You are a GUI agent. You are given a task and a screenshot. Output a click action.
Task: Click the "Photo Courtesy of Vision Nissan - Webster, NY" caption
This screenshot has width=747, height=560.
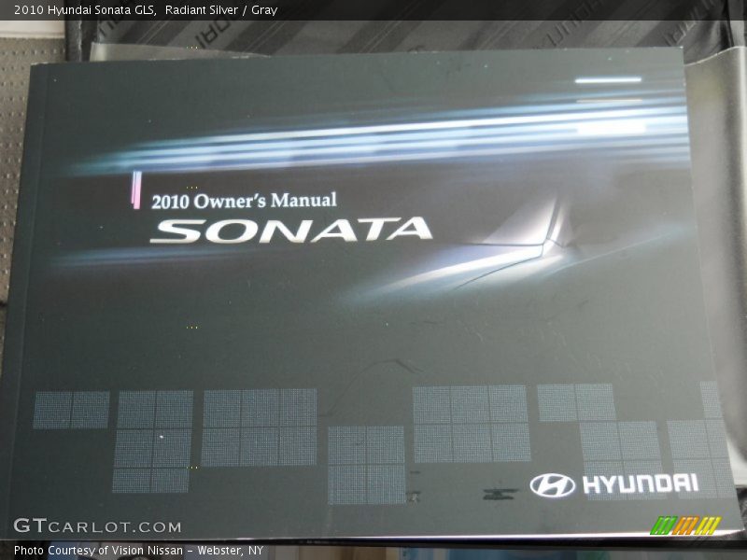[138, 550]
